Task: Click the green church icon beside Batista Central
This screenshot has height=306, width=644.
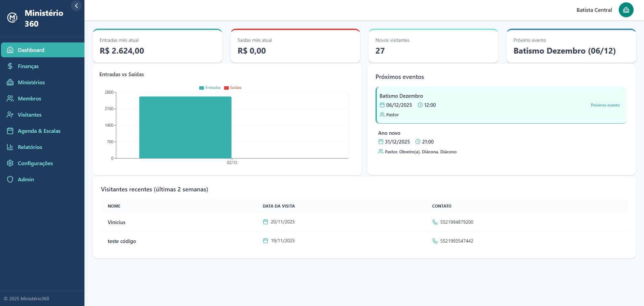Action: tap(626, 10)
